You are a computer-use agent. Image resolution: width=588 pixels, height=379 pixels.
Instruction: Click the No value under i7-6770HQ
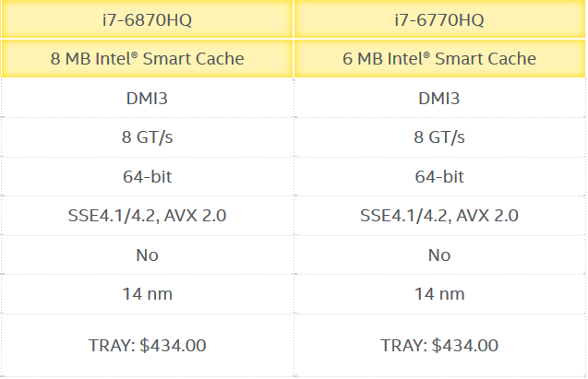tap(439, 255)
